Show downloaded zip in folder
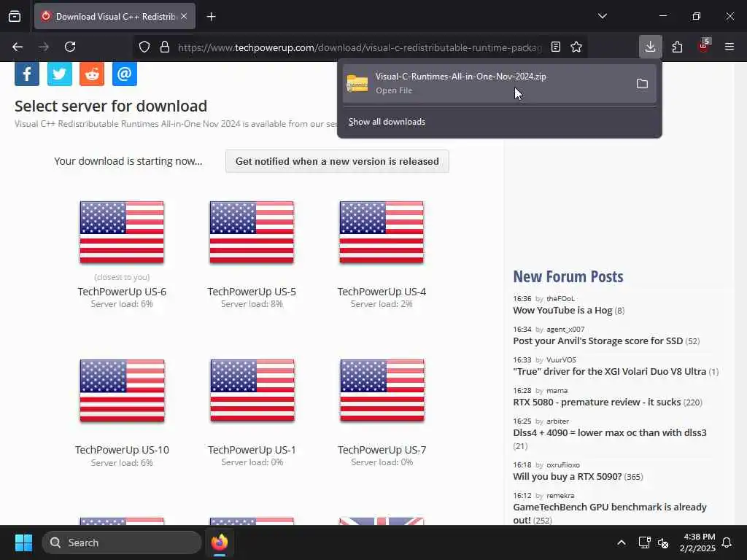 click(642, 84)
